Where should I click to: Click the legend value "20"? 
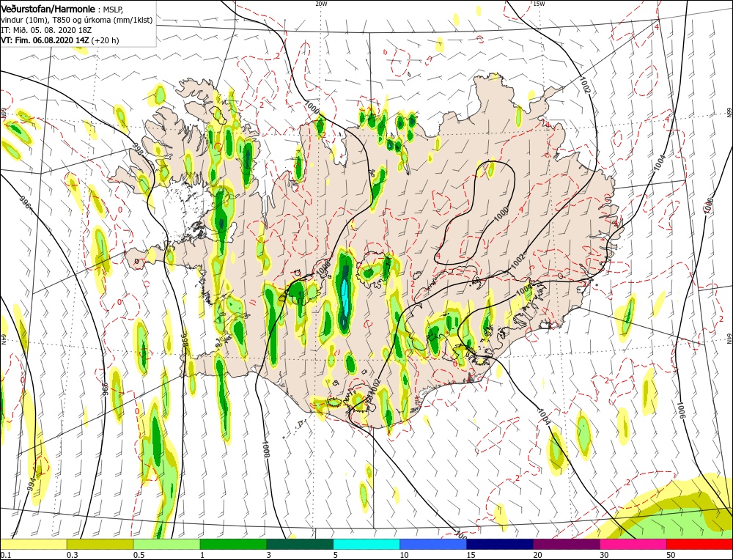pos(537,554)
